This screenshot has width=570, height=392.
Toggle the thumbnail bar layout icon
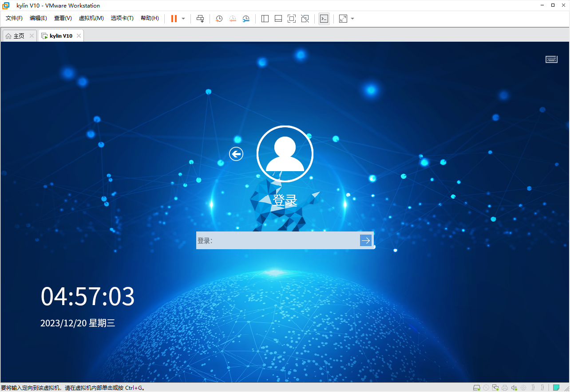point(278,19)
